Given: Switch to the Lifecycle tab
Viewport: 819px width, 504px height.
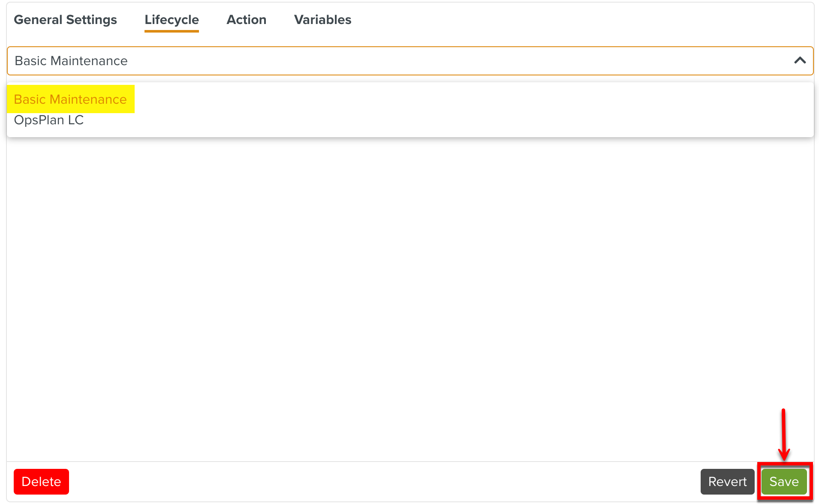Looking at the screenshot, I should pos(172,20).
